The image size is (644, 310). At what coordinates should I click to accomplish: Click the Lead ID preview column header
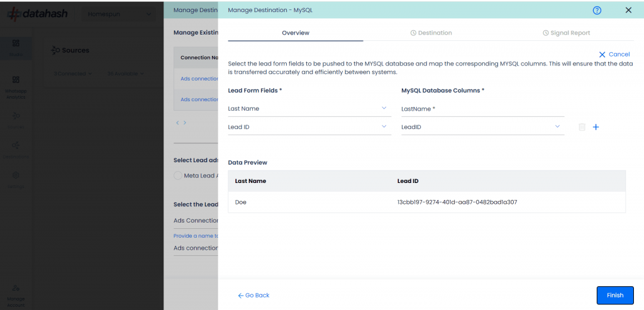pyautogui.click(x=408, y=180)
